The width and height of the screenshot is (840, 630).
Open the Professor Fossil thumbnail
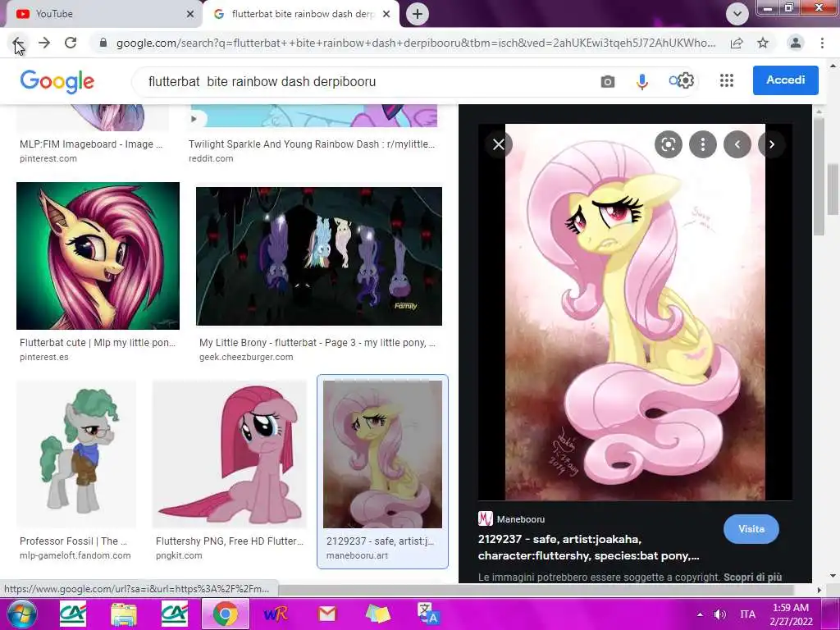point(76,454)
